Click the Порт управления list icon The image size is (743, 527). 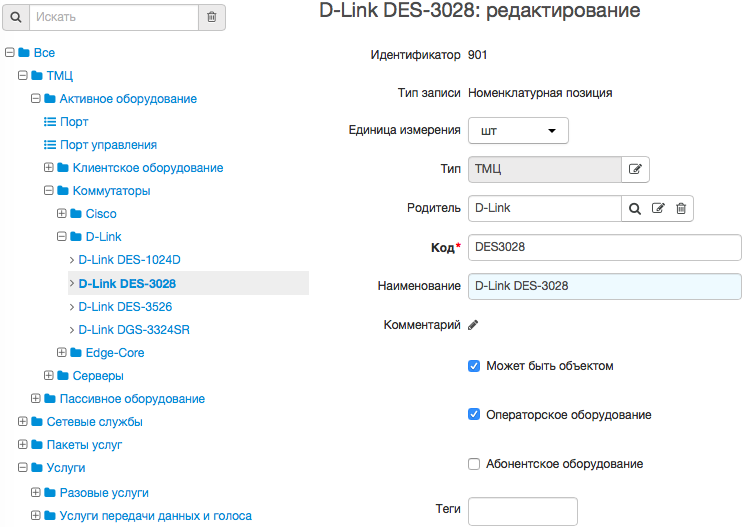pos(50,145)
